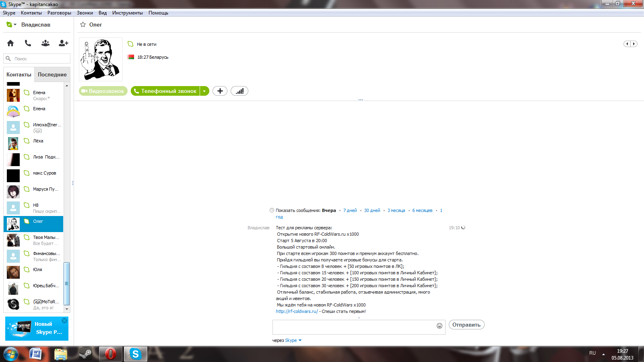Open the Новый Skype promo banner
This screenshot has width=644, height=362.
pyautogui.click(x=37, y=328)
